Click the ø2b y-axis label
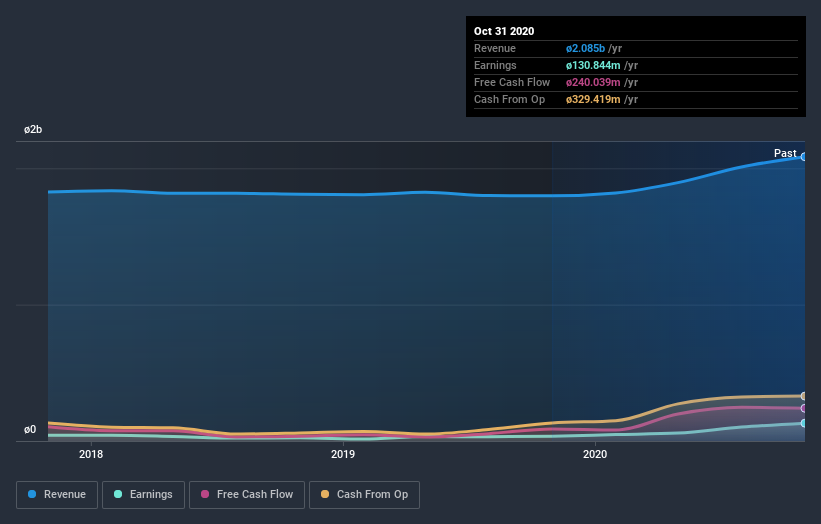The height and width of the screenshot is (524, 821). 33,129
